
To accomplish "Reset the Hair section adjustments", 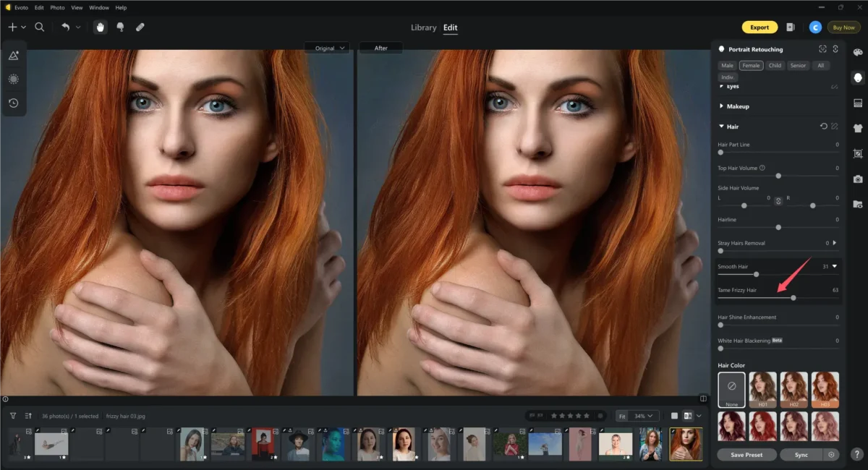I will click(x=823, y=127).
